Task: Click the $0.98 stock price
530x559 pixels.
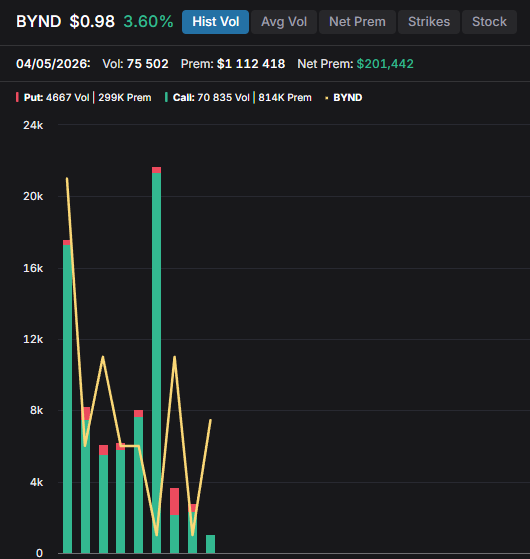Action: tap(92, 21)
